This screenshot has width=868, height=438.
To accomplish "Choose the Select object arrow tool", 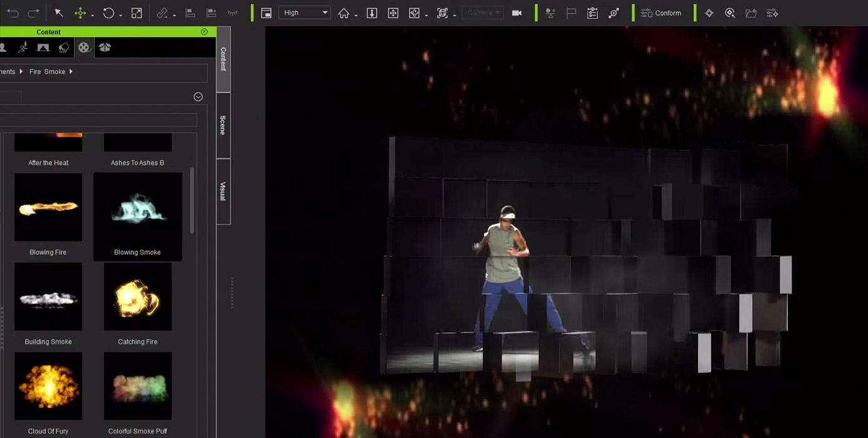I will coord(59,13).
